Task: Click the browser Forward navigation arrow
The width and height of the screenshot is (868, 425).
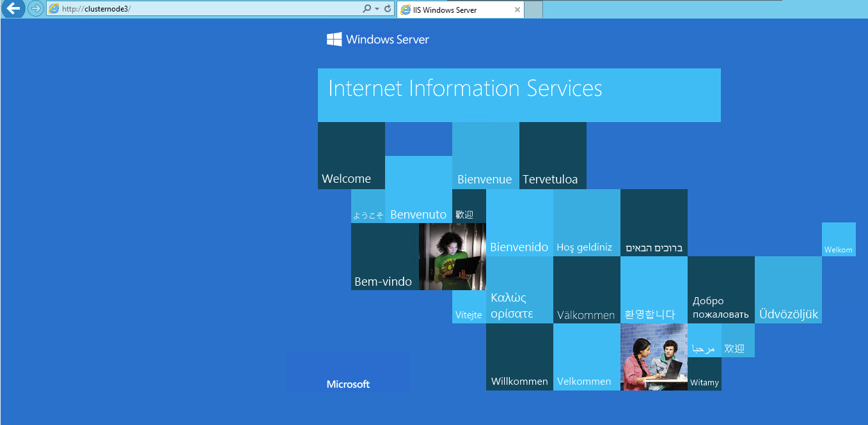Action: 36,9
